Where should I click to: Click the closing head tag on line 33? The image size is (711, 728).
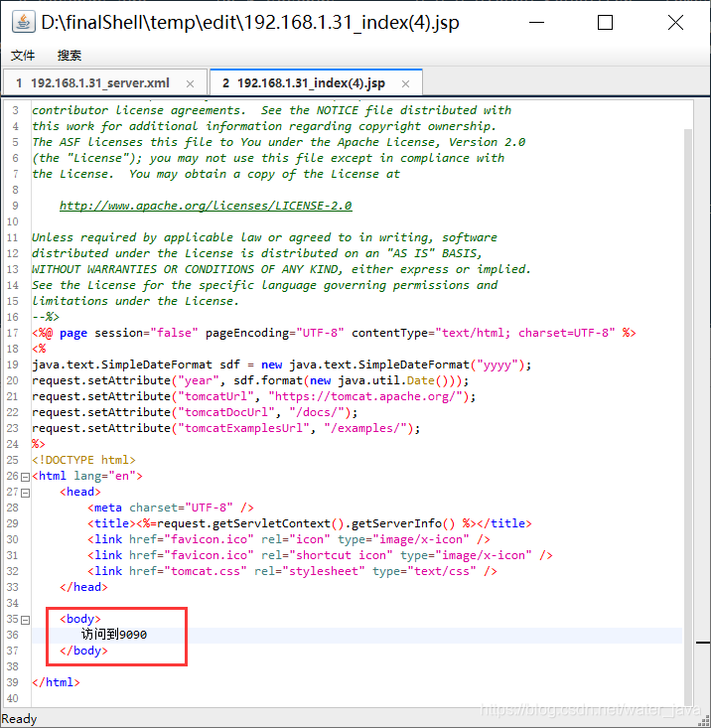[x=83, y=587]
